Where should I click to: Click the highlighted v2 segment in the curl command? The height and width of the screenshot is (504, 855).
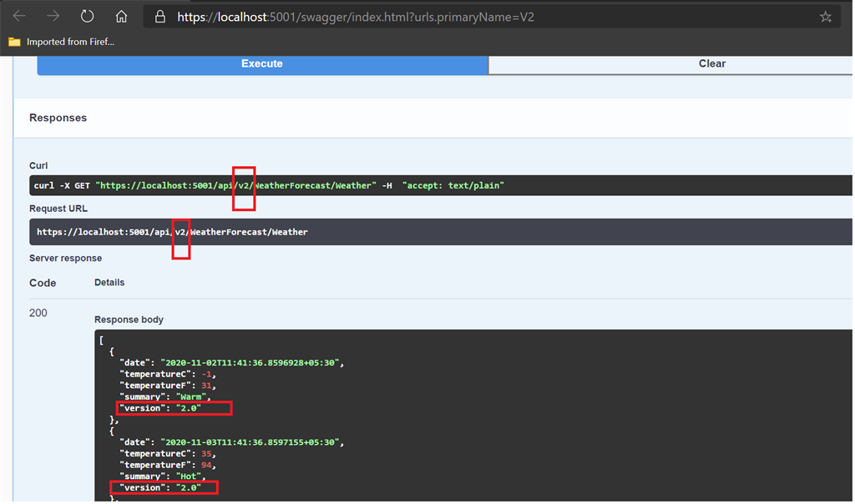point(243,185)
